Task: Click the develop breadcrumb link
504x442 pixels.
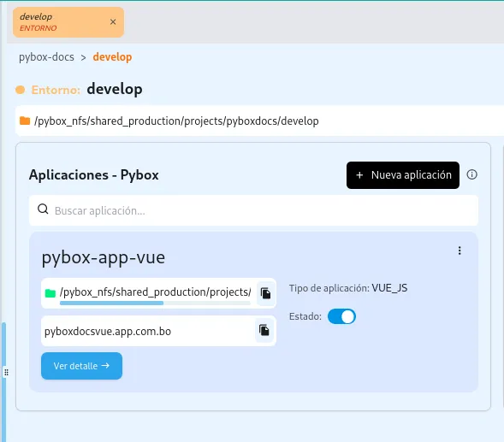Action: (x=112, y=57)
